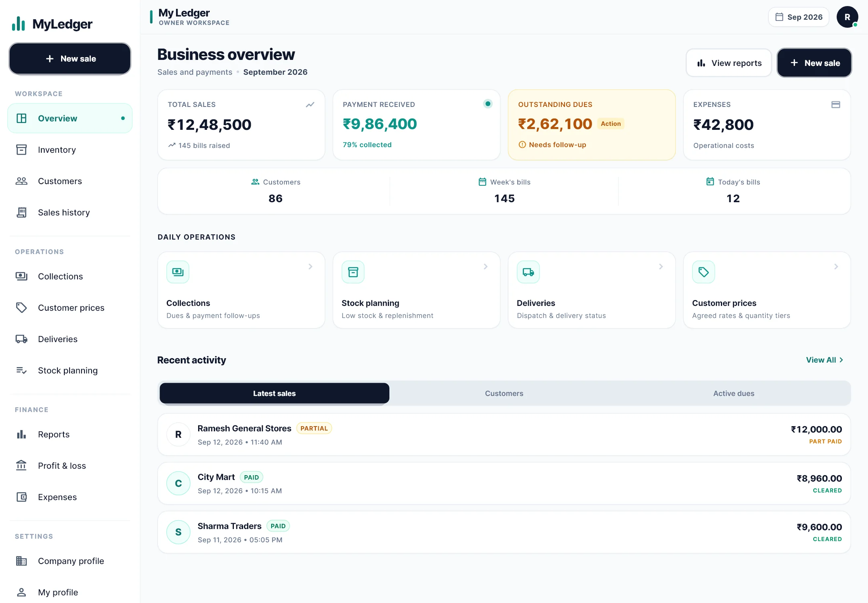Click the Collections card cash icon
Image resolution: width=868 pixels, height=603 pixels.
tap(178, 272)
